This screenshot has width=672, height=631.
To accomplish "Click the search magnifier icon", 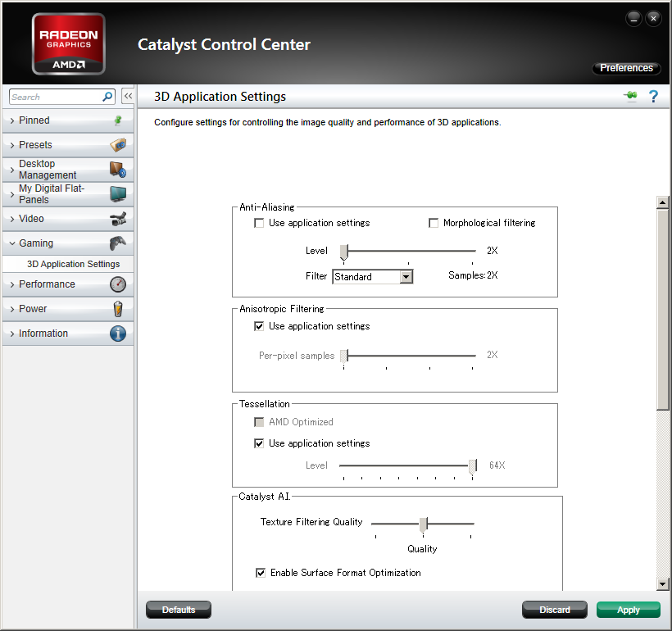I will click(x=107, y=97).
